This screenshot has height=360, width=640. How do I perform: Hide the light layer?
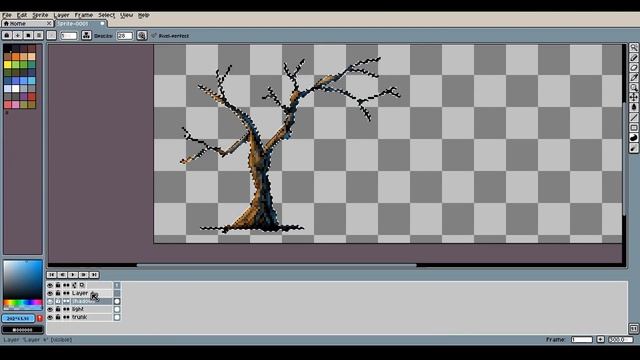tap(50, 309)
